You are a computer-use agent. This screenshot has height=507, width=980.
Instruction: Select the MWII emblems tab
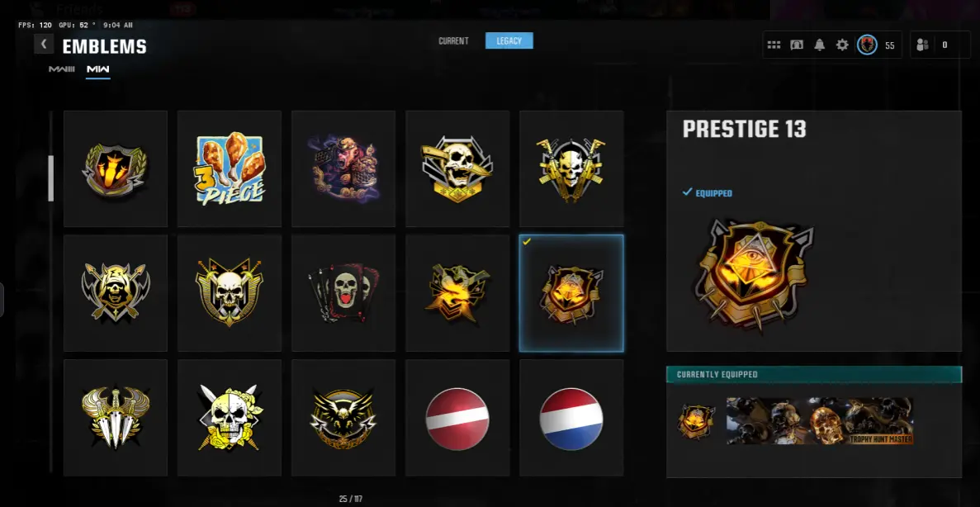coord(98,69)
